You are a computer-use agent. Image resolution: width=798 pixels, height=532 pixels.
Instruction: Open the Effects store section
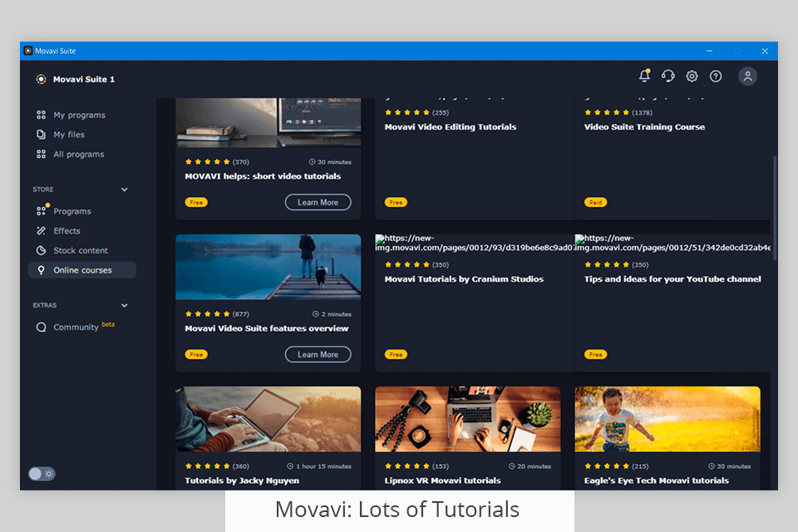[66, 230]
